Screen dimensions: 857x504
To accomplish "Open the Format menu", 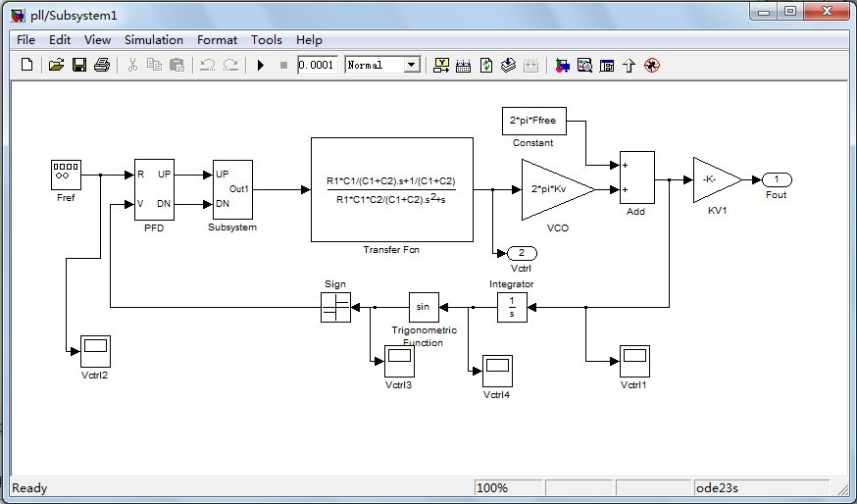I will click(x=217, y=40).
